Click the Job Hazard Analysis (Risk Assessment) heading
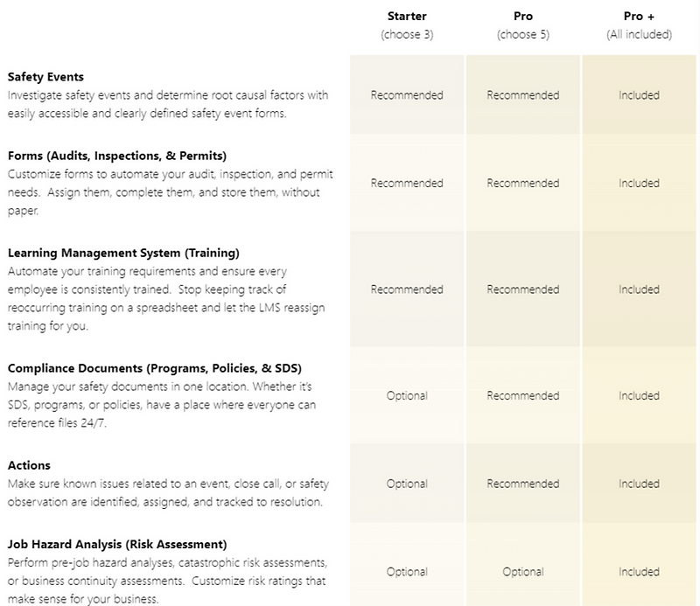 [x=117, y=544]
